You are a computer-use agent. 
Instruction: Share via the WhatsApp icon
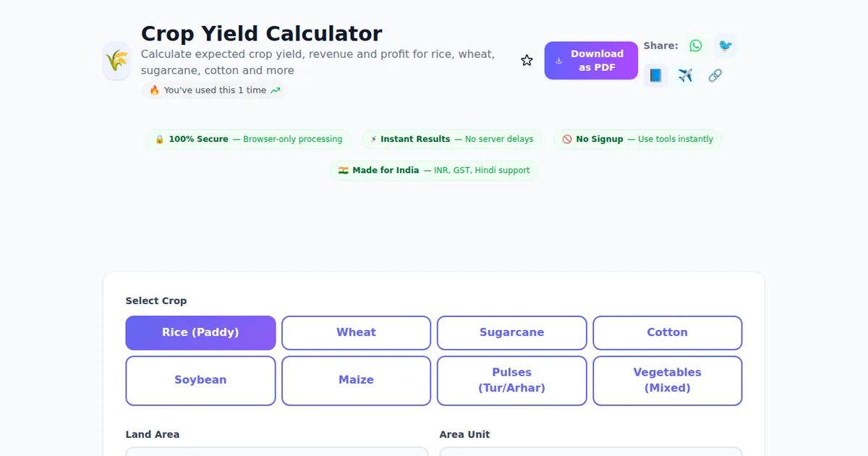695,46
